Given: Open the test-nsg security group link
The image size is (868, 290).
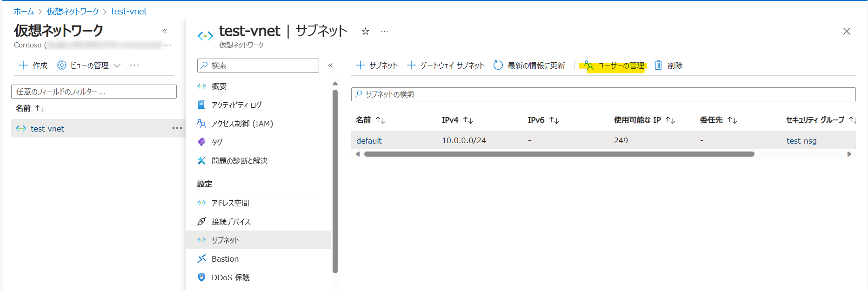Looking at the screenshot, I should pyautogui.click(x=801, y=140).
